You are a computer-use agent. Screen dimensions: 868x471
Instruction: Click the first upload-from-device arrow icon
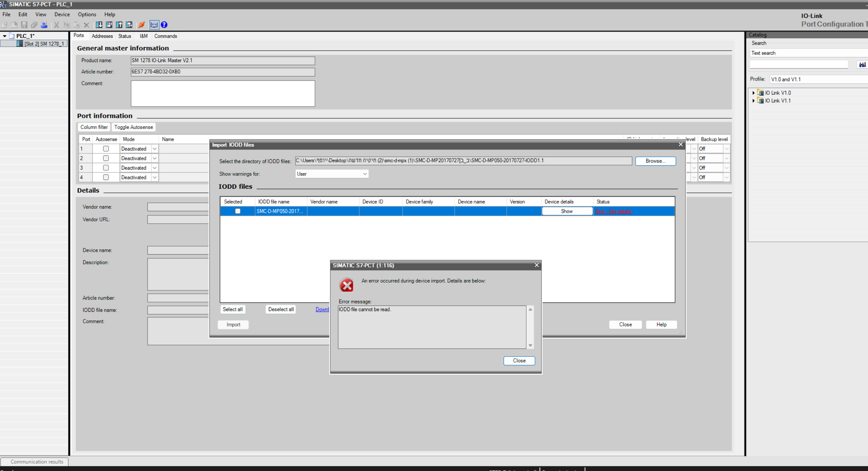click(x=119, y=25)
